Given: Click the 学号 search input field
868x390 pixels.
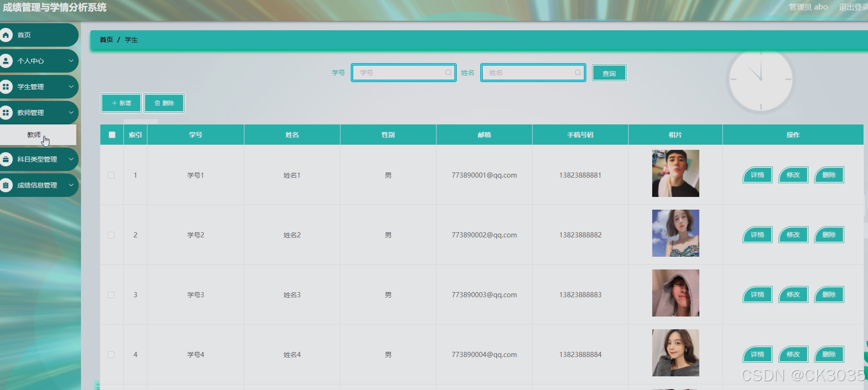Looking at the screenshot, I should coord(404,73).
